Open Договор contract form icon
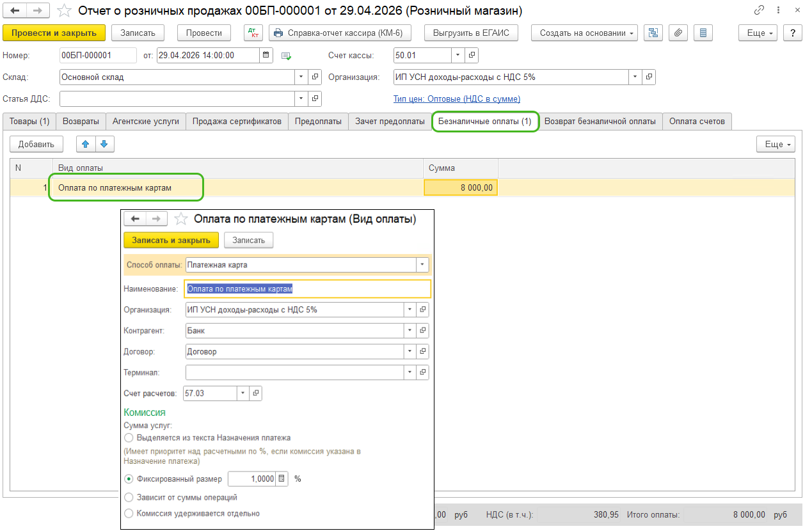Viewport: 812px width, 531px height. click(422, 351)
